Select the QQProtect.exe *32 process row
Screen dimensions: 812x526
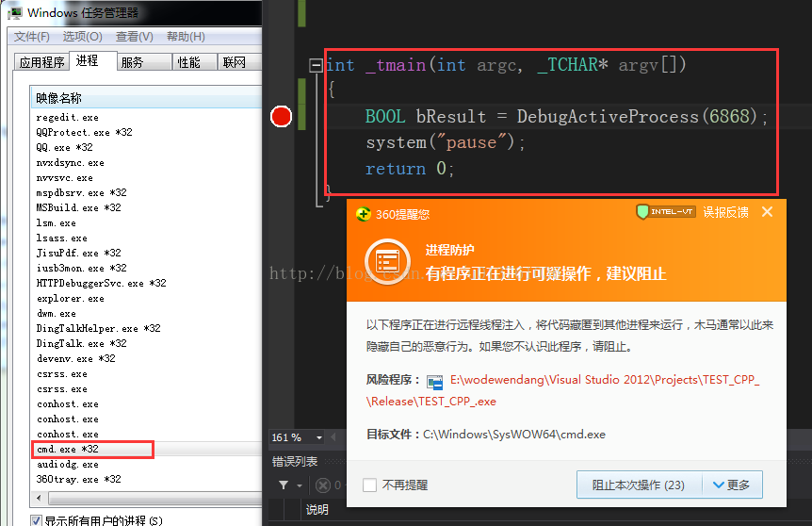click(x=146, y=133)
